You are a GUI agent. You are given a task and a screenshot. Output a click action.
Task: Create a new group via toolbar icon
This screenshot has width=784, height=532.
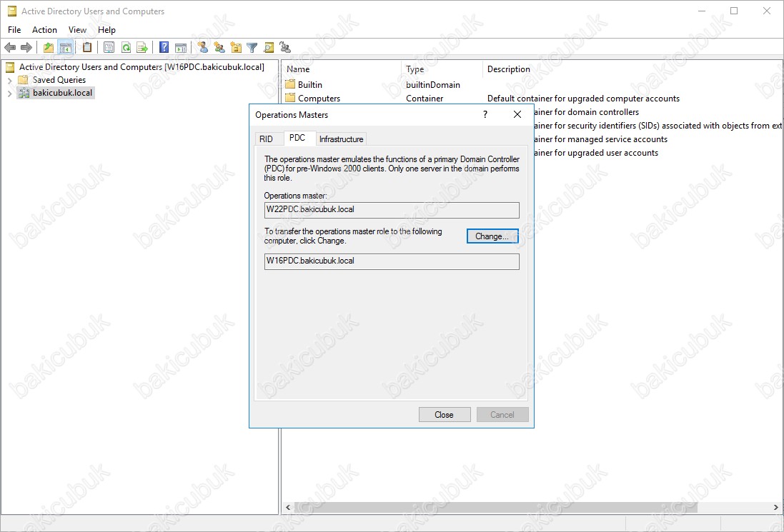click(219, 47)
